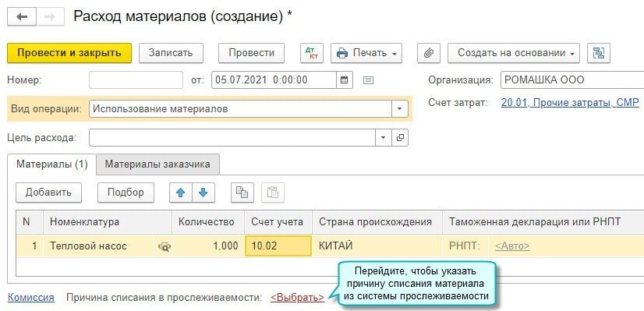
Task: Open Тепловой насос item lookup icon
Action: (165, 246)
